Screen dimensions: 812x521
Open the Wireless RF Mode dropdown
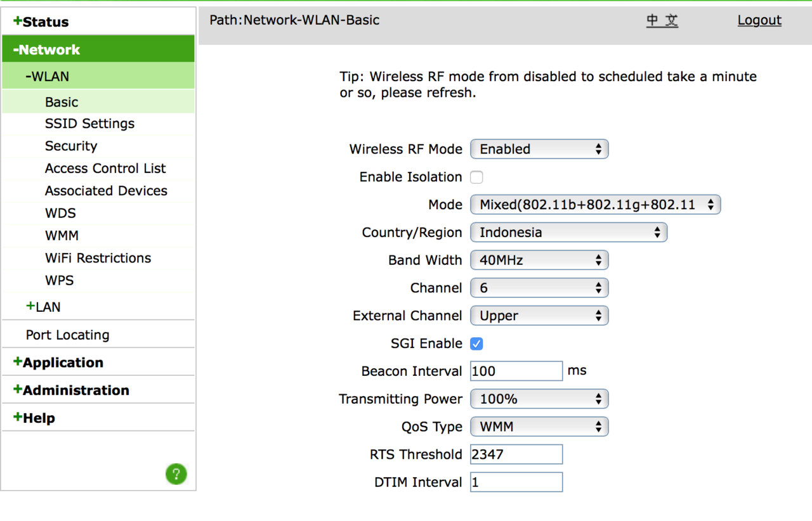point(539,150)
